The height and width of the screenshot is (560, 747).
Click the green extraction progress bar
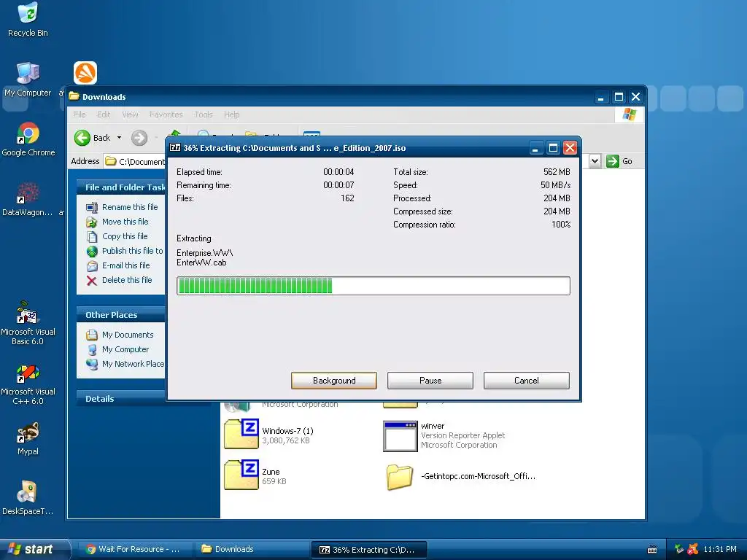[373, 286]
